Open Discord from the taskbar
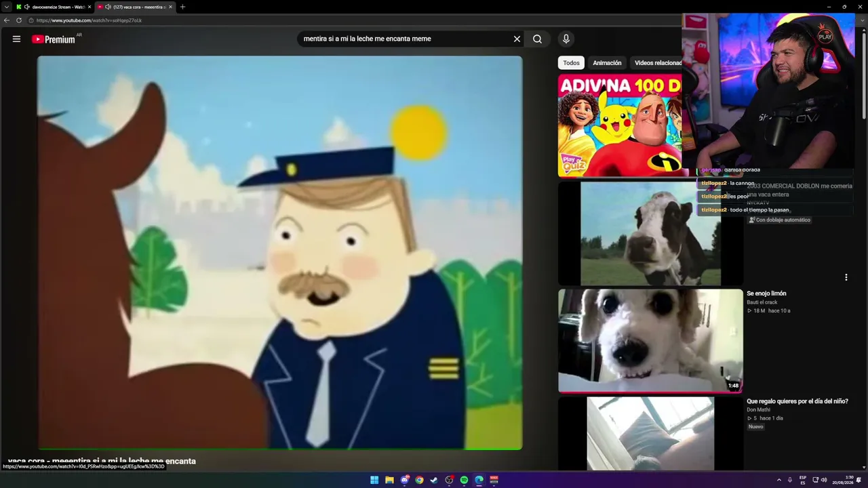Viewport: 868px width, 488px height. pos(404,480)
